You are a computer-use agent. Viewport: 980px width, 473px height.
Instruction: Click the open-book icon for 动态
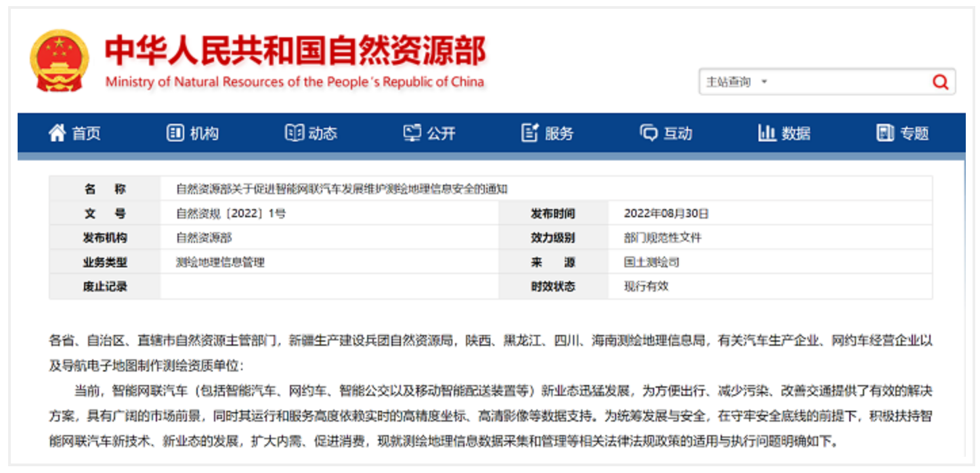(294, 133)
